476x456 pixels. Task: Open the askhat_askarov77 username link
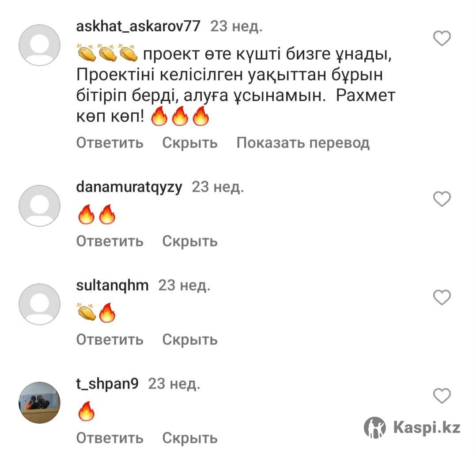point(138,26)
